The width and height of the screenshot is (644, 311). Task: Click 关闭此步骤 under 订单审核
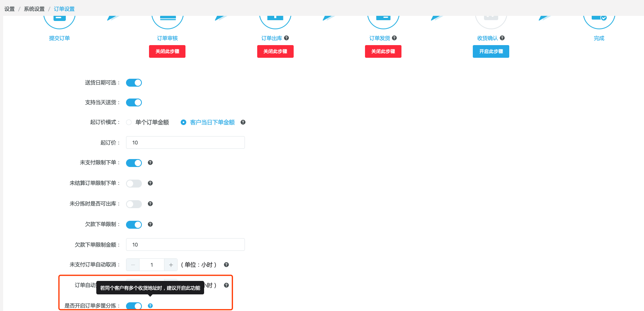[x=167, y=51]
